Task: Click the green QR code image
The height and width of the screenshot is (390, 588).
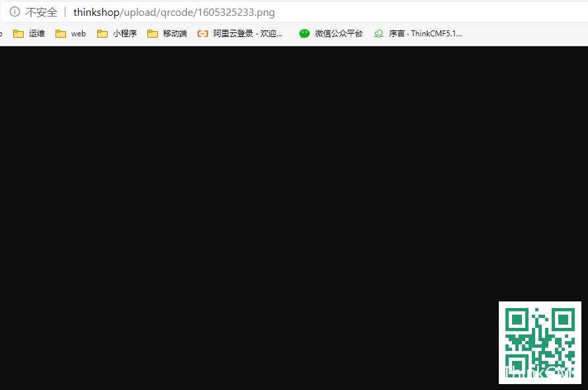Action: (540, 342)
